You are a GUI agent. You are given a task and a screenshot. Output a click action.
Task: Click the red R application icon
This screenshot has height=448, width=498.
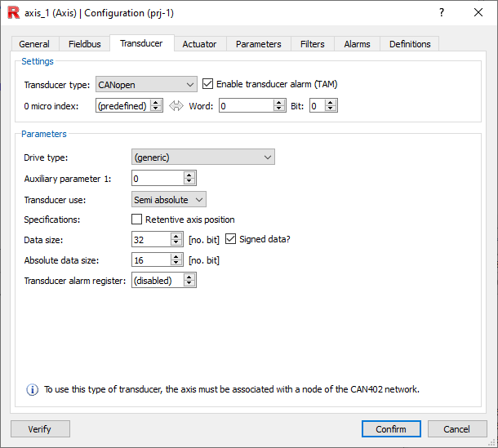[x=14, y=13]
